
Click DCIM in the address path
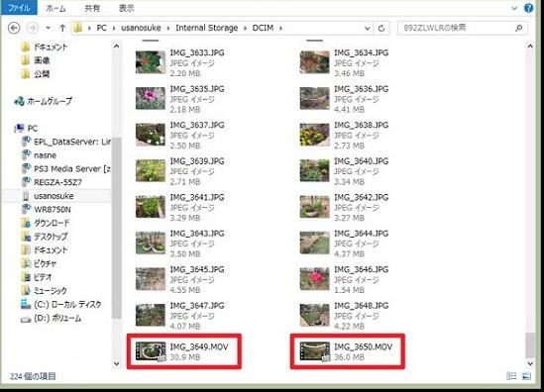click(x=263, y=28)
